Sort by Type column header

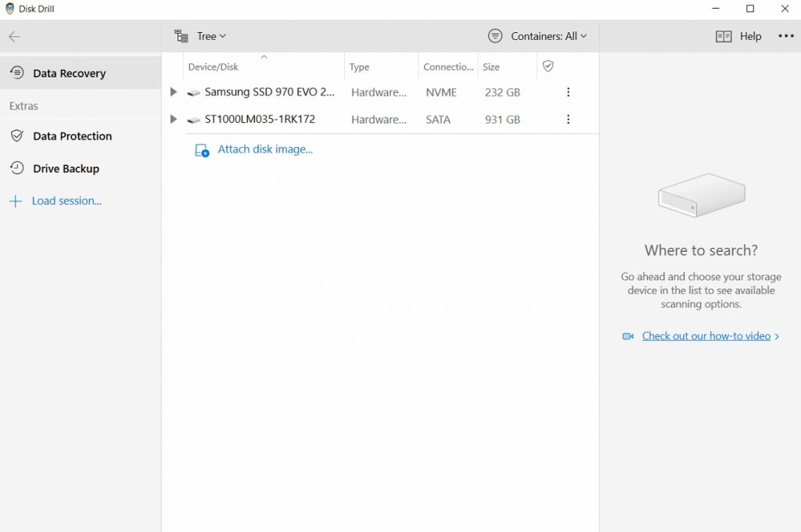coord(382,66)
